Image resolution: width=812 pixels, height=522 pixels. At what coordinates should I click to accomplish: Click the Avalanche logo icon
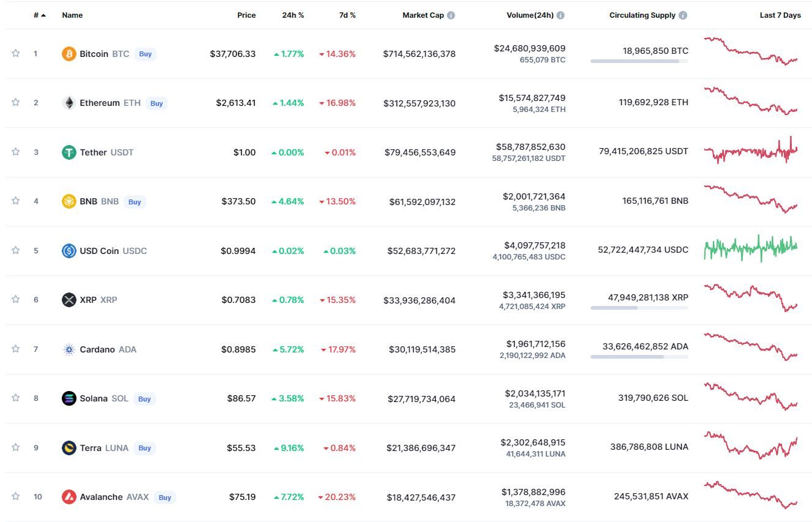69,497
